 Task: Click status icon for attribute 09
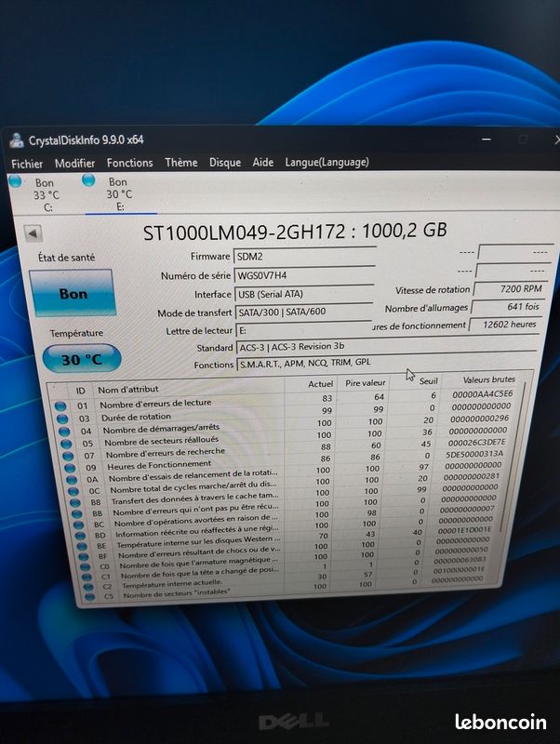pyautogui.click(x=71, y=468)
